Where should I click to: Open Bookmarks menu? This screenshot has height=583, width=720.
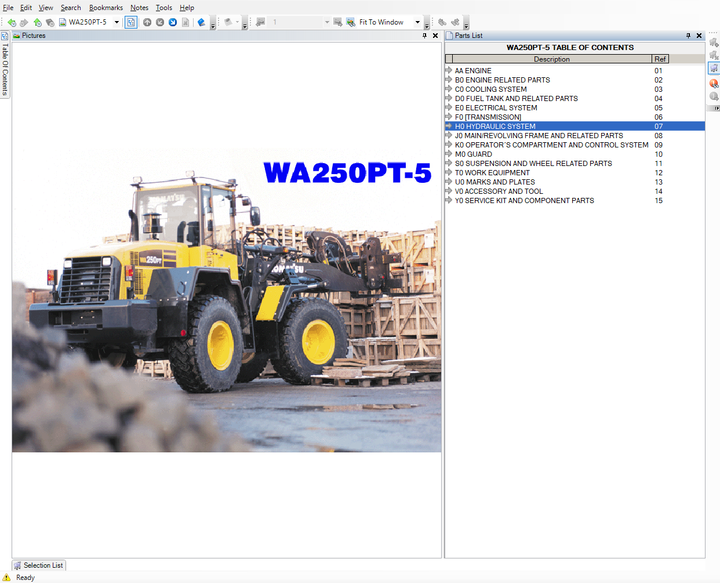click(x=106, y=8)
